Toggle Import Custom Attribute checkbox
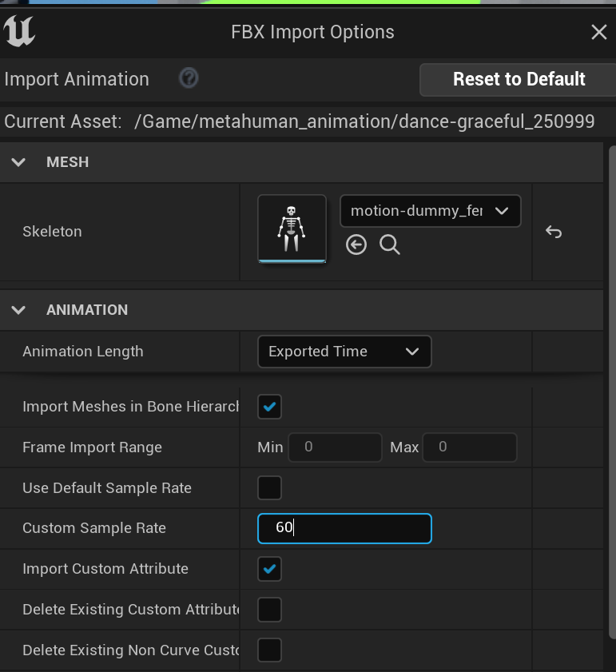616x672 pixels. [x=270, y=569]
